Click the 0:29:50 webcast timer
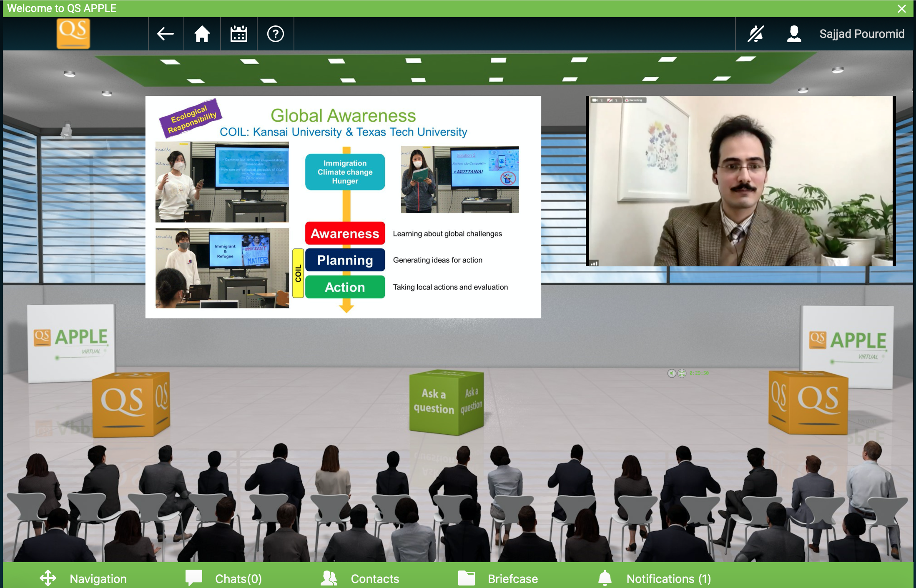 click(x=699, y=373)
